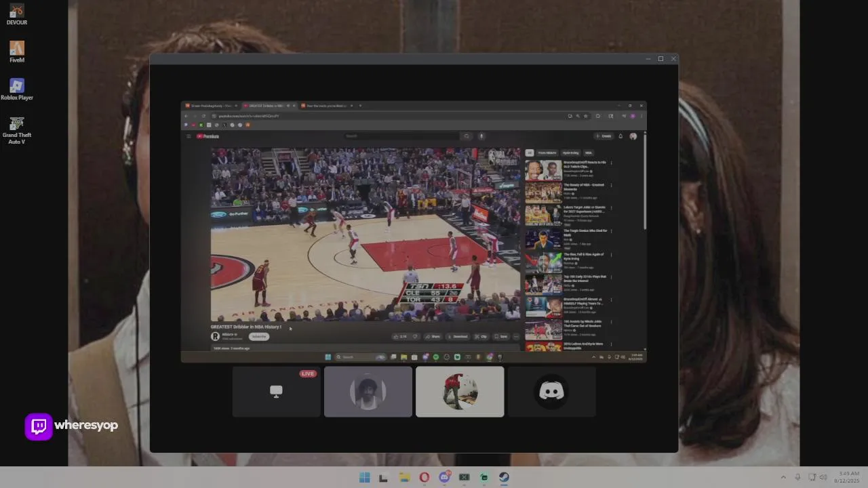This screenshot has width=868, height=488.
Task: Click the voice search microphone in stream
Action: tap(481, 136)
